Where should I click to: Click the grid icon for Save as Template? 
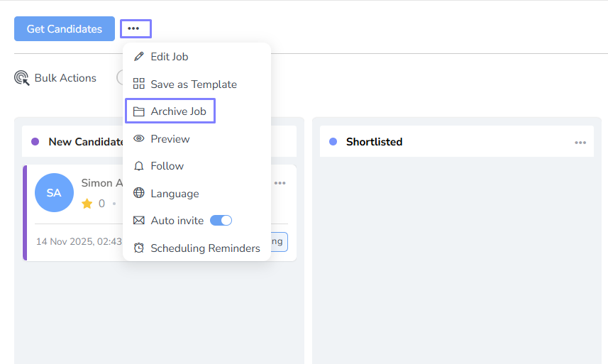139,84
